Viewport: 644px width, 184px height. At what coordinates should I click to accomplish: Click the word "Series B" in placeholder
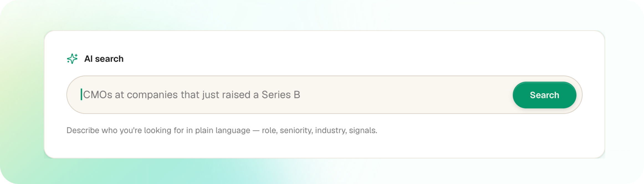[x=281, y=95]
